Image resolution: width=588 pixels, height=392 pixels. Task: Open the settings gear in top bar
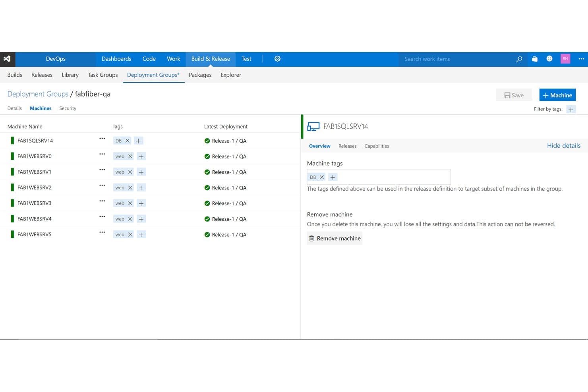click(277, 59)
